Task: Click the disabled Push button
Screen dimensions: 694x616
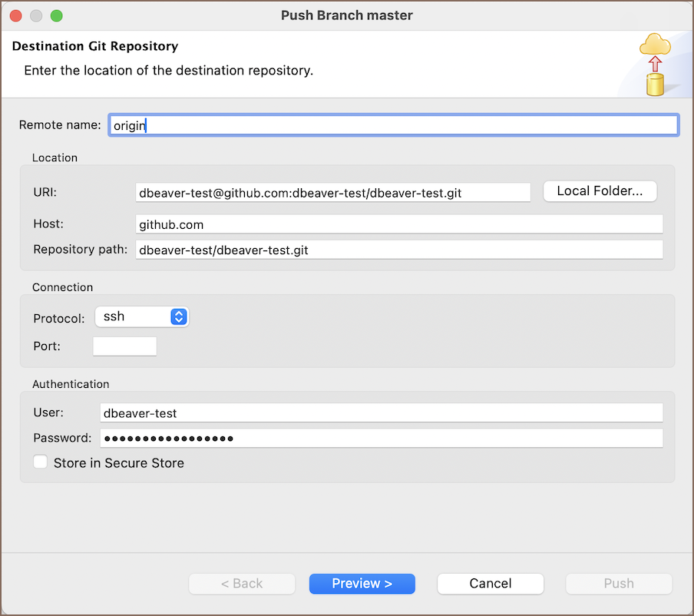Action: tap(618, 584)
